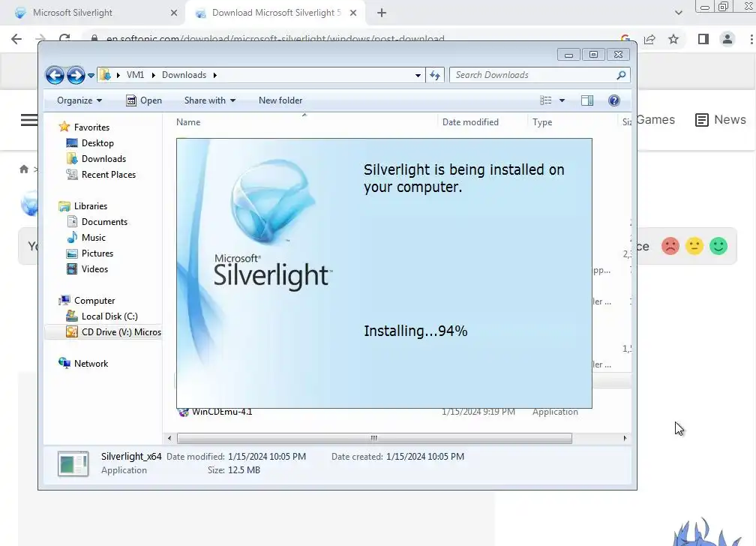
Task: Select the WinCDEmu-4.1 file
Action: point(222,412)
